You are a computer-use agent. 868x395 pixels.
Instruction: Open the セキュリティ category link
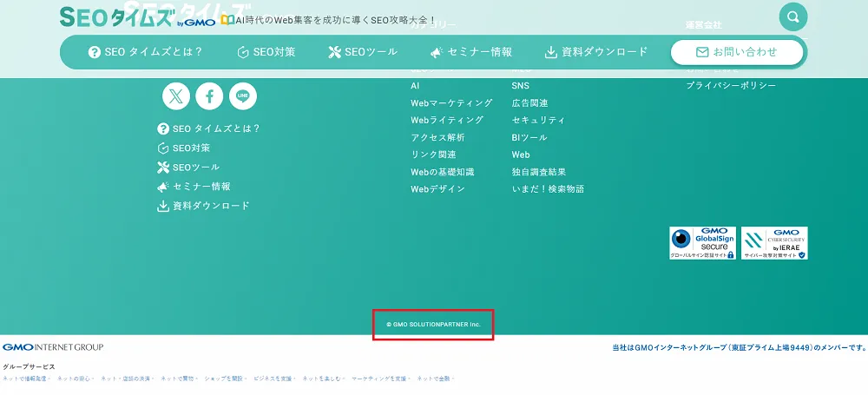pyautogui.click(x=539, y=120)
